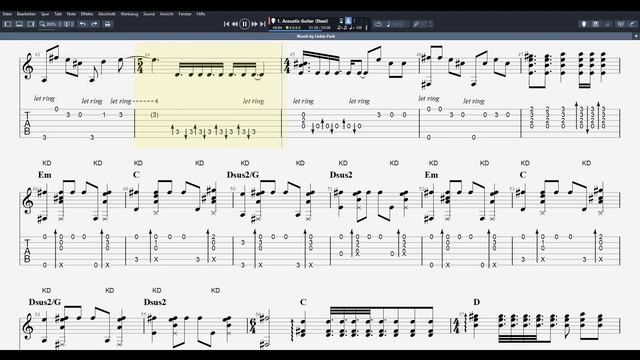This screenshot has height=360, width=640.
Task: Open the mixer view icon
Action: [620, 24]
